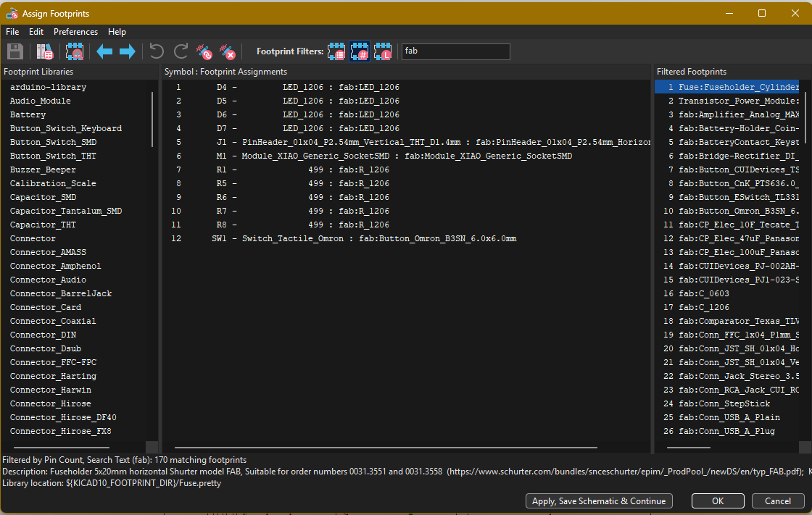Select fab:Conn_USB_A_Plug footprint
The height and width of the screenshot is (515, 812).
727,431
